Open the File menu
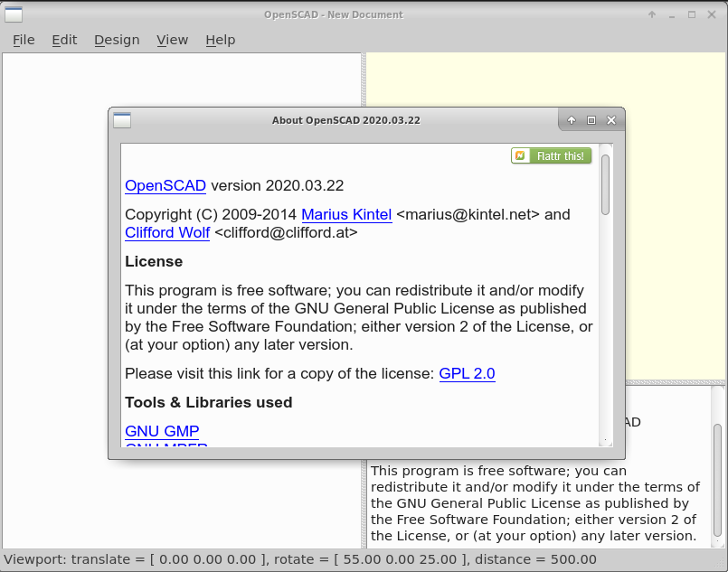Viewport: 728px width, 572px height. (24, 40)
